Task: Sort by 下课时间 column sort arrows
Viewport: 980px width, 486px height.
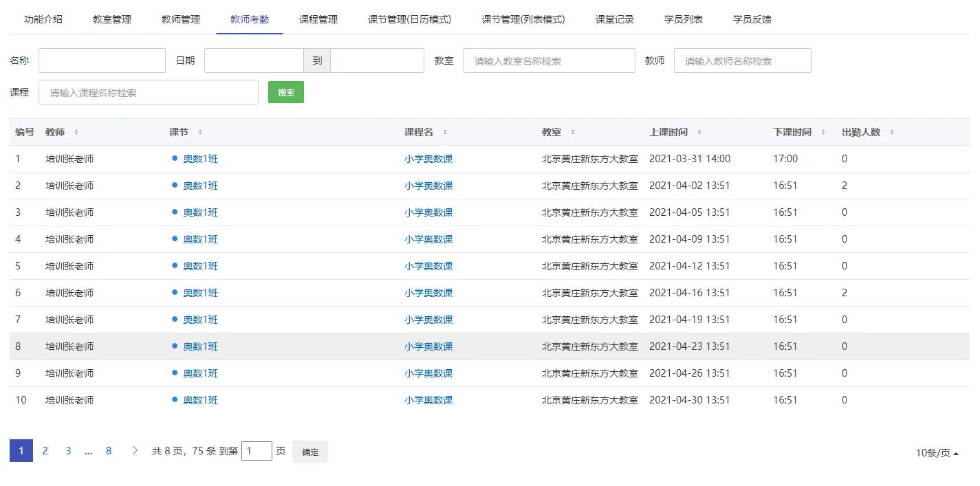Action: tap(823, 132)
